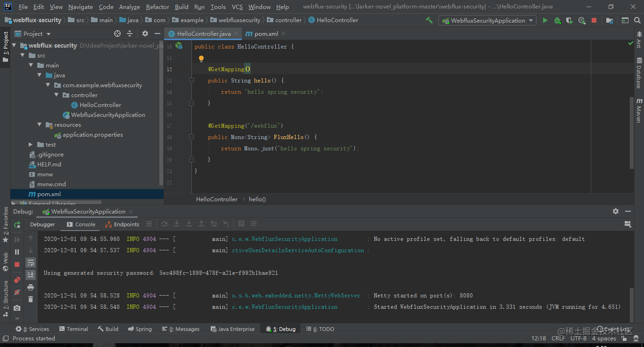Open View Breakpoints with the double red dots

(x=17, y=280)
